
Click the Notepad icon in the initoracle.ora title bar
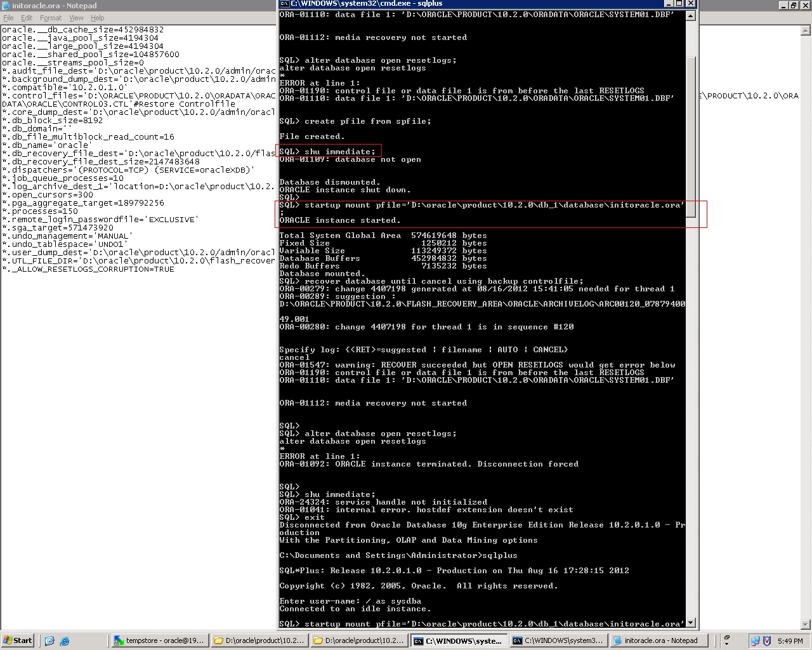[5, 5]
